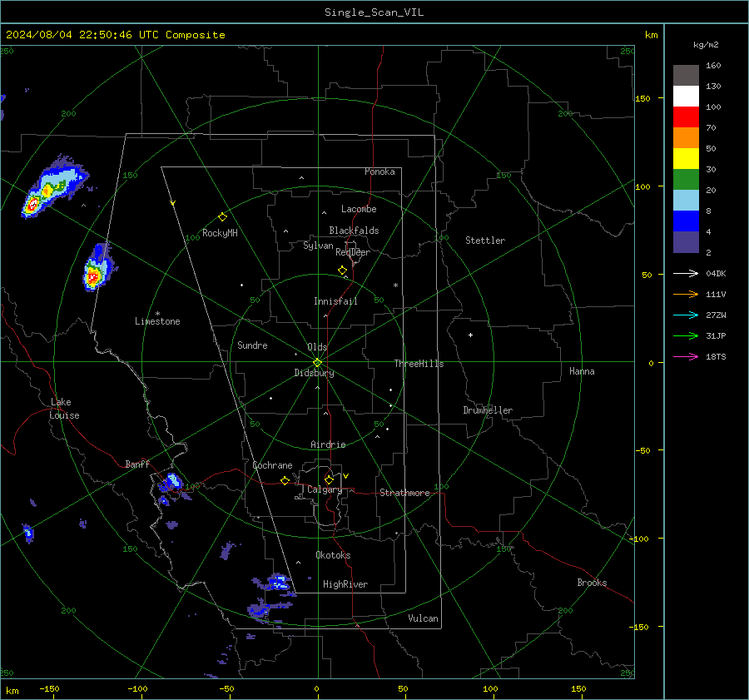The width and height of the screenshot is (749, 700).
Task: Pick the blue 4-8 legend swatch
Action: 686,221
